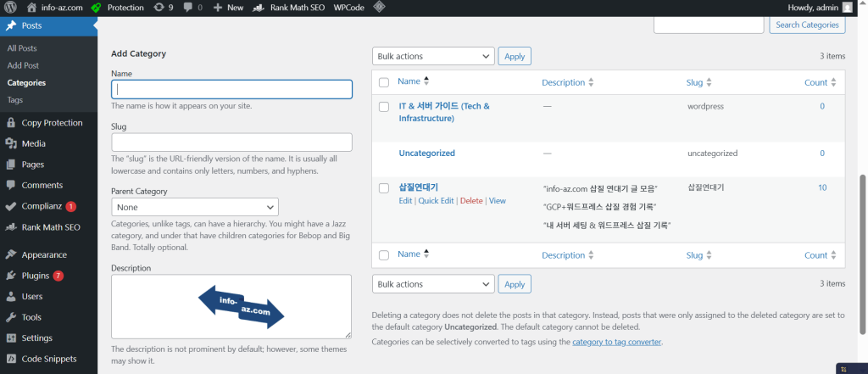Go to All Posts in sidebar

tap(23, 48)
